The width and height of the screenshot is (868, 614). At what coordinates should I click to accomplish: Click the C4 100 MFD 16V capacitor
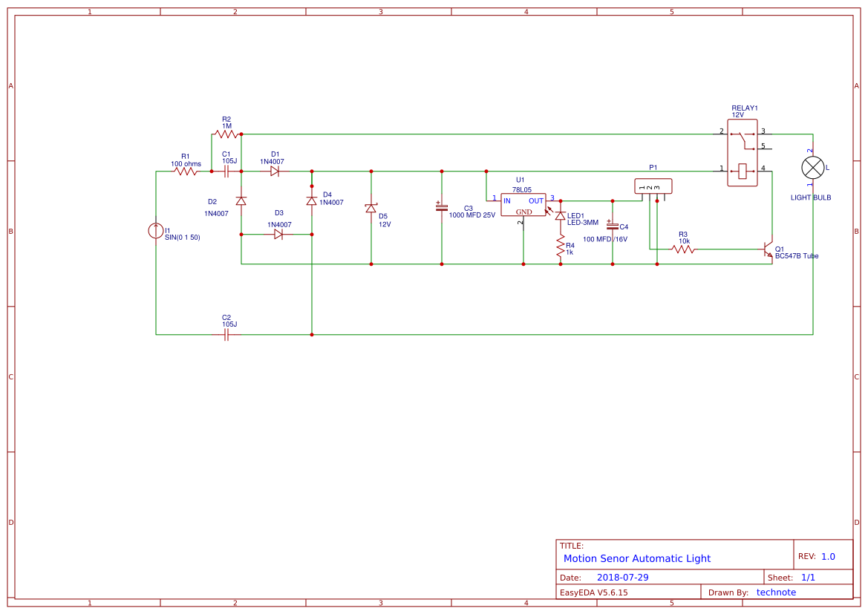612,225
